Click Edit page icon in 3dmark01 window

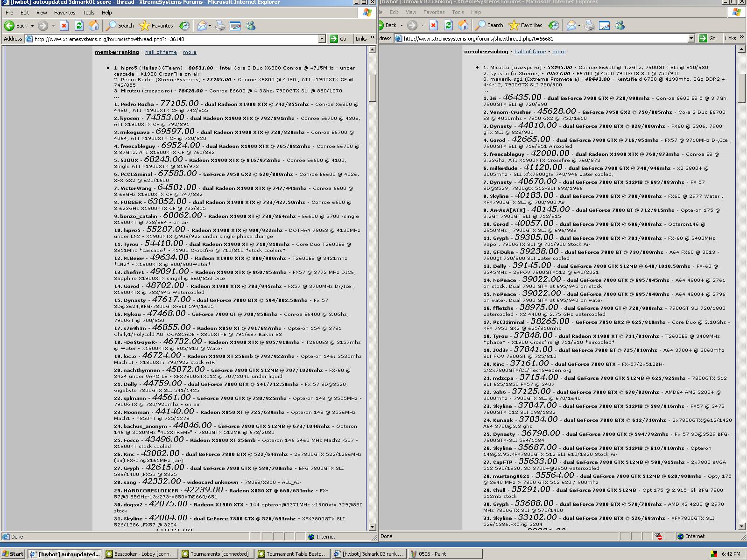[235, 26]
